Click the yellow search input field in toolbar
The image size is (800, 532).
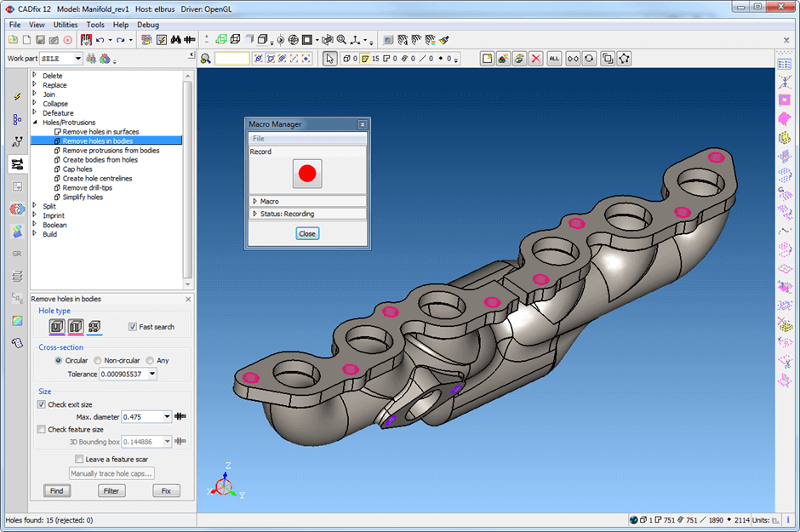(232, 59)
